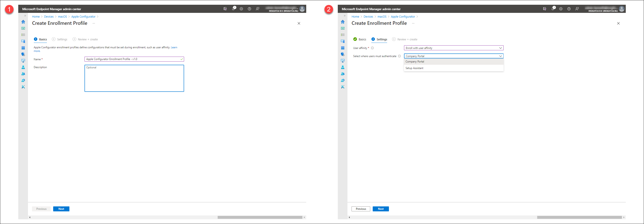This screenshot has width=644, height=224.
Task: Open feedback icon in left screenshot header
Action: 258,9
